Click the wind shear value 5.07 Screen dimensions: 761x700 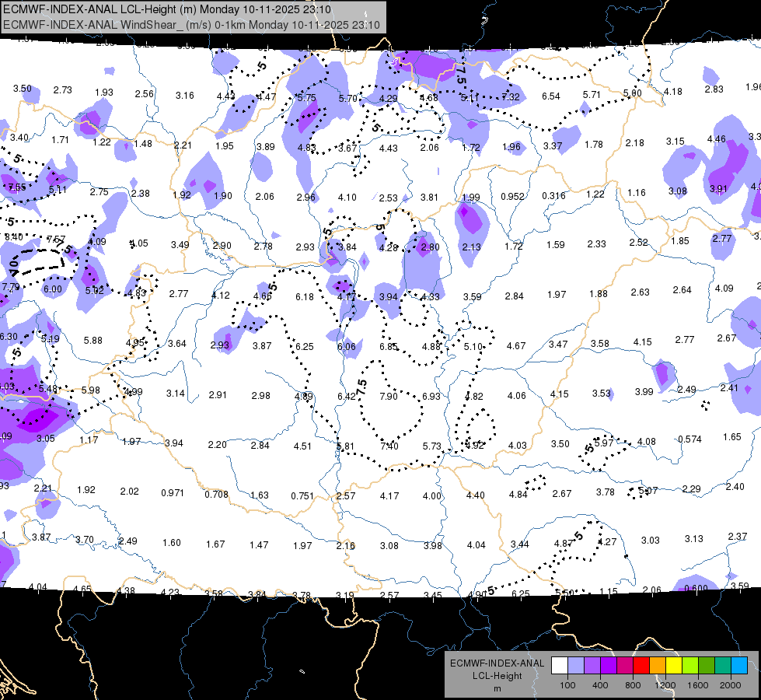pyautogui.click(x=648, y=491)
